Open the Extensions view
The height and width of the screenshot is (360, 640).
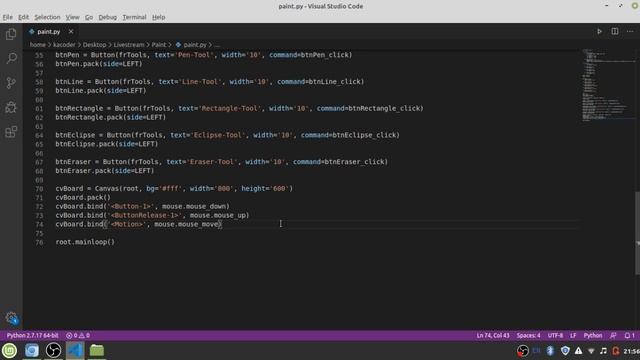click(x=11, y=132)
